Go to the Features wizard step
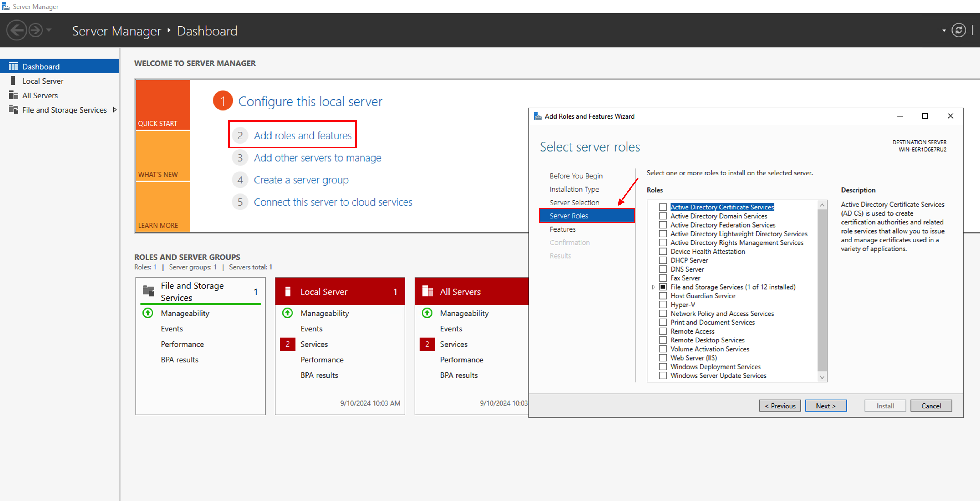 pos(562,229)
